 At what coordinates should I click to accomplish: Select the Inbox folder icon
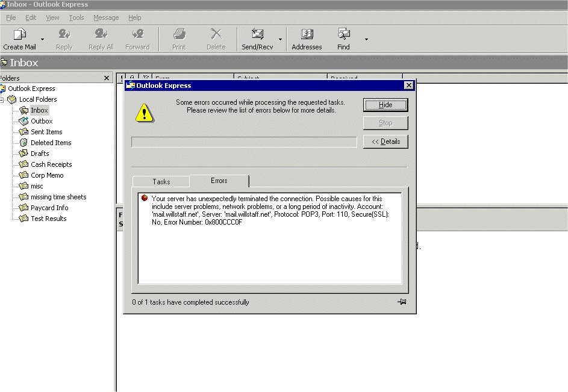coord(24,110)
